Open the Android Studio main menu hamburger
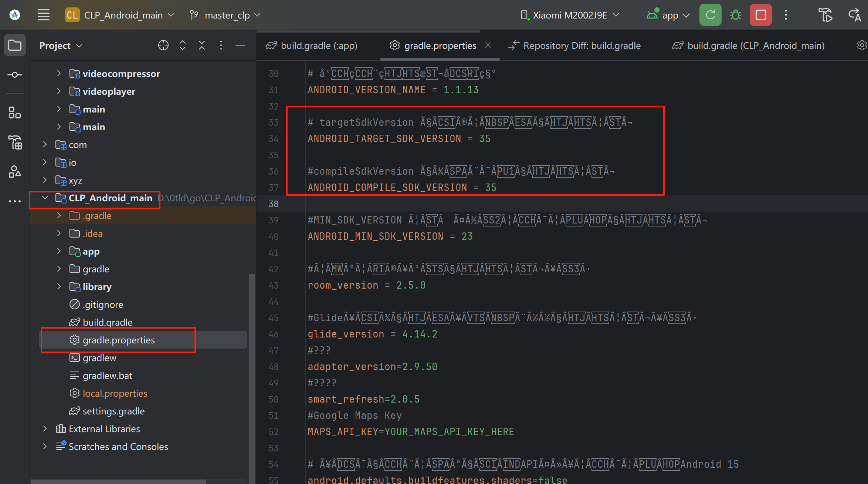This screenshot has width=868, height=484. 44,15
